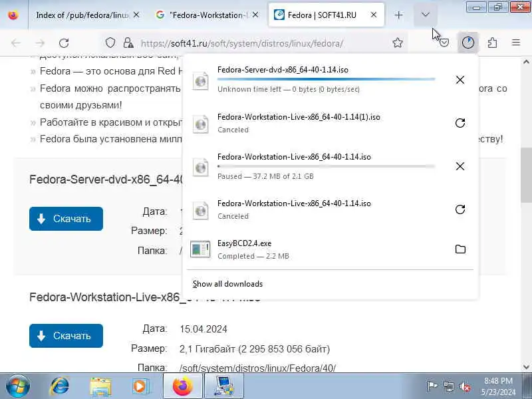Open the Firefox hamburger menu
Viewport: 532px width, 399px height.
coord(516,43)
